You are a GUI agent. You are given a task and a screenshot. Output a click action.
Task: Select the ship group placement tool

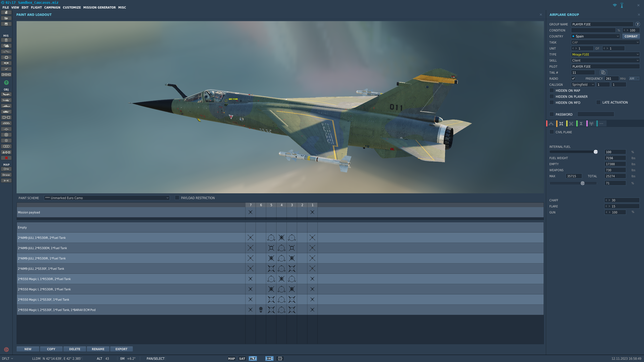[6, 106]
